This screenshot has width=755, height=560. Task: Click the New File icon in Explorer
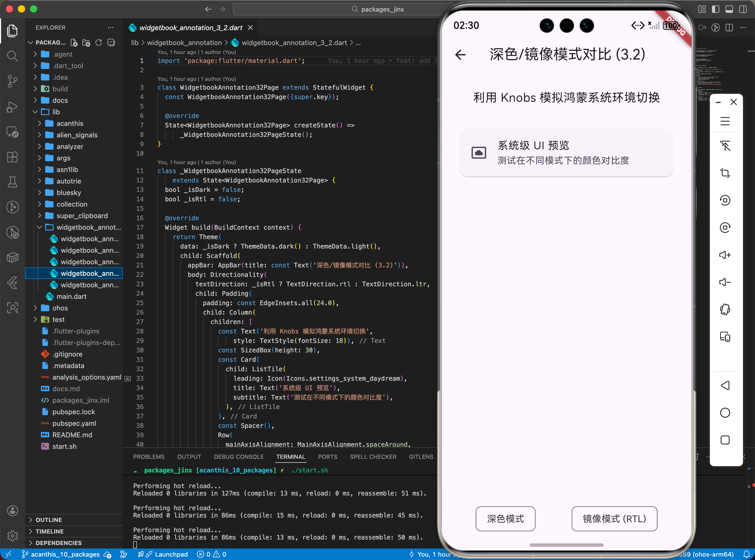tap(74, 43)
